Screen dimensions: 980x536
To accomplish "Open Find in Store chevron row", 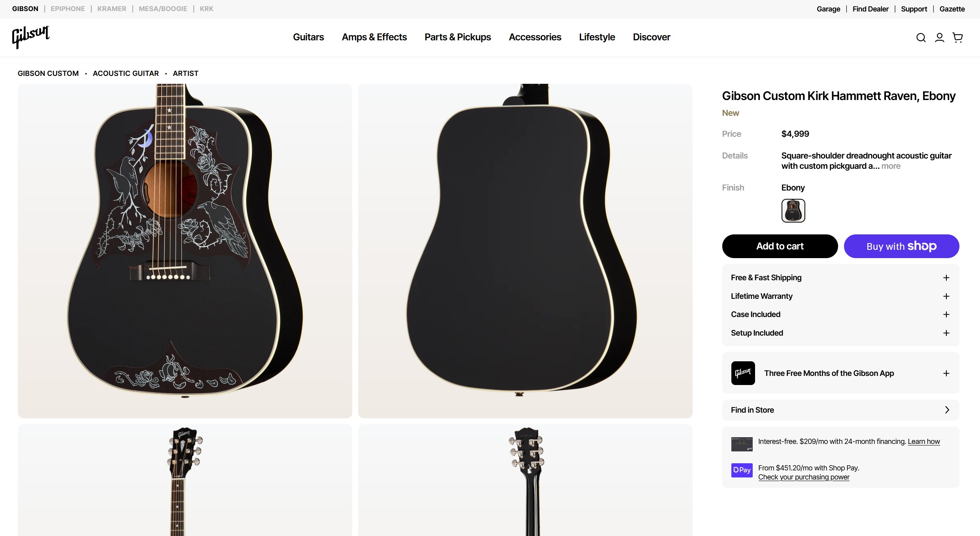I will pos(947,410).
